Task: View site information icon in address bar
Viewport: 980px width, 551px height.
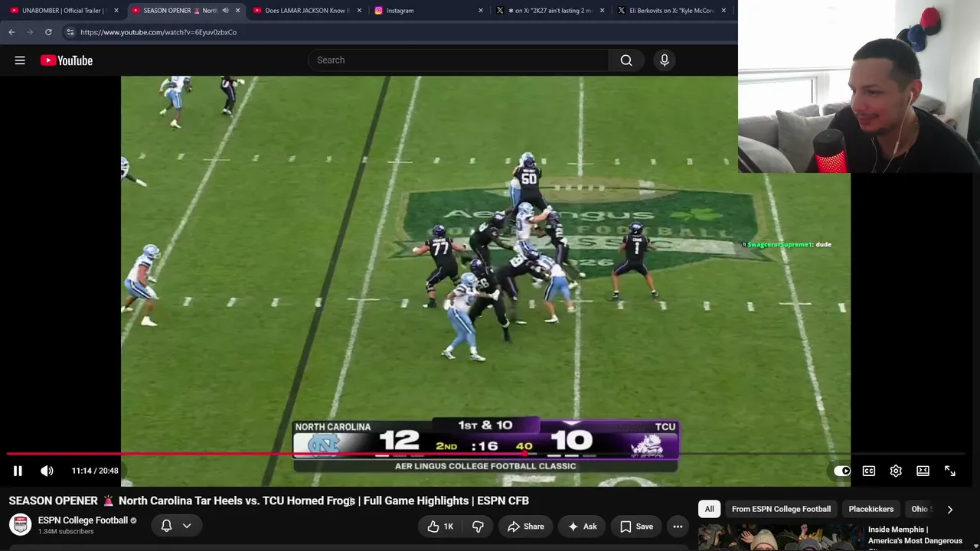Action: coord(70,32)
